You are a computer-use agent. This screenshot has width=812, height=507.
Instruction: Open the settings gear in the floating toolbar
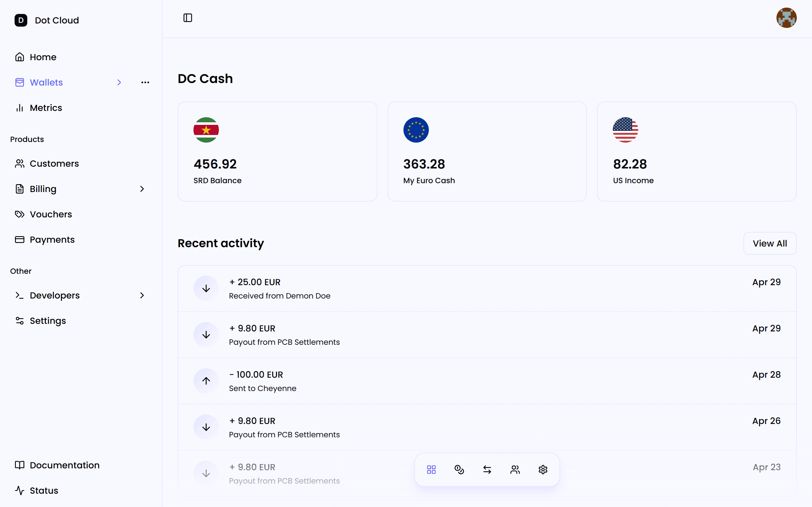pos(543,469)
